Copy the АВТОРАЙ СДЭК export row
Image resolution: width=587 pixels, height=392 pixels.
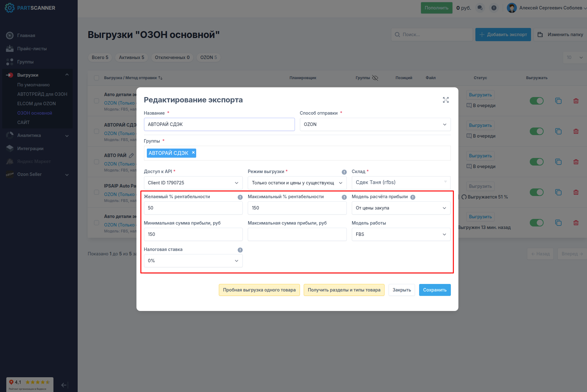[x=558, y=131]
